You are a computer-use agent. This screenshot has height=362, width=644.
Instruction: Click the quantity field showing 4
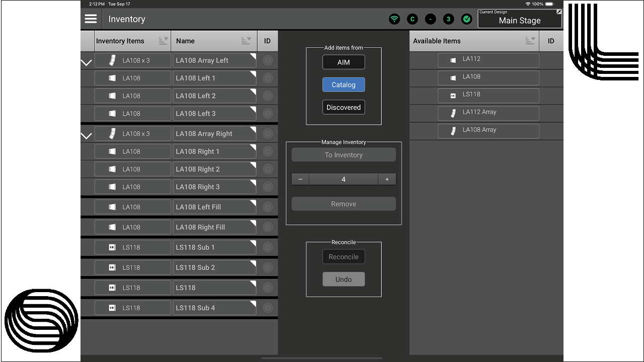(344, 179)
